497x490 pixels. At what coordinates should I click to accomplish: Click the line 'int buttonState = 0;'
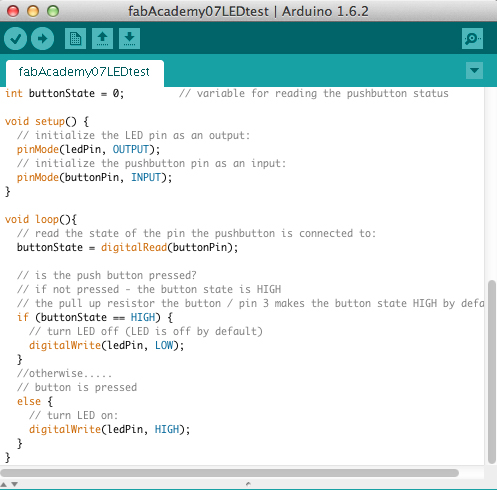[x=64, y=93]
